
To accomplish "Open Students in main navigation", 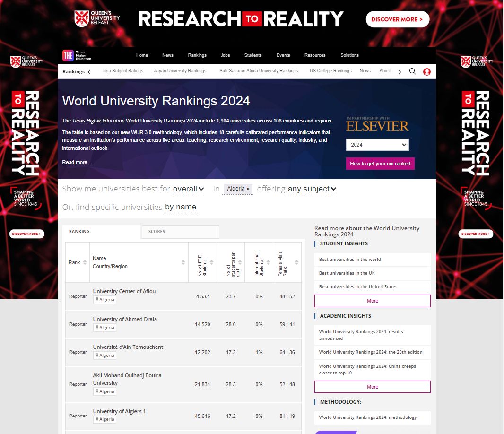I will pyautogui.click(x=253, y=55).
